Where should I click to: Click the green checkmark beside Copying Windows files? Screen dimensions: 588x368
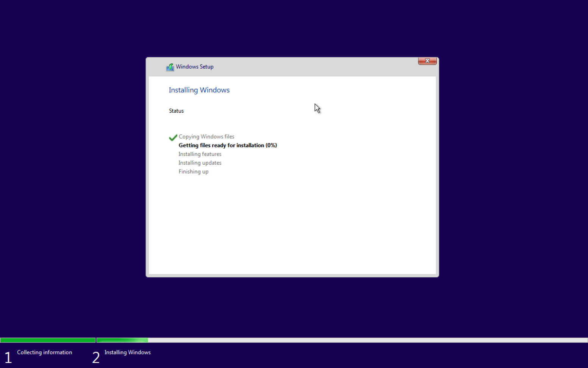click(x=173, y=137)
